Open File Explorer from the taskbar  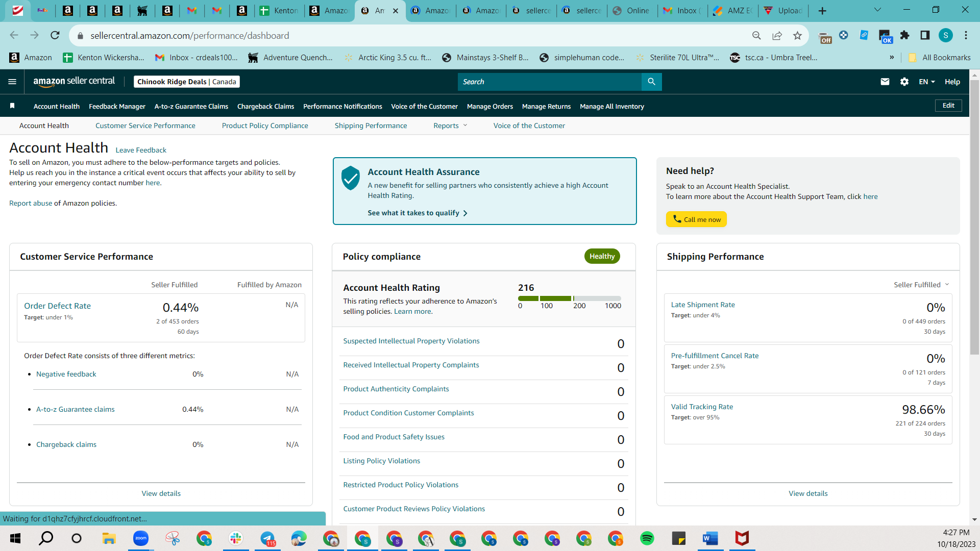[x=109, y=538]
